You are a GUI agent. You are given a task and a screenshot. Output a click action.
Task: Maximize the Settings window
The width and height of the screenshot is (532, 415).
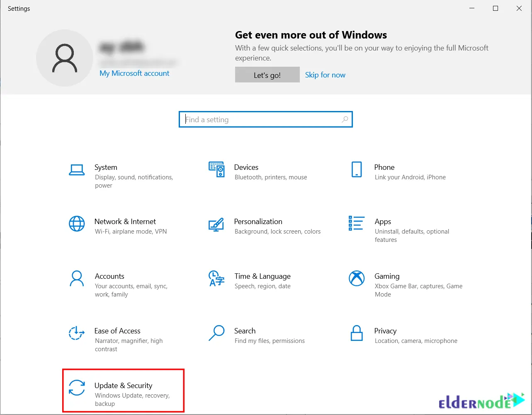click(496, 8)
